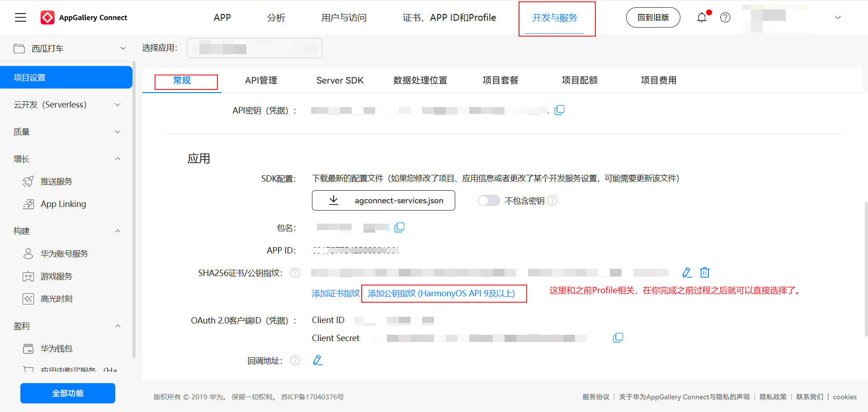
Task: Open cookies footer link
Action: [845, 397]
